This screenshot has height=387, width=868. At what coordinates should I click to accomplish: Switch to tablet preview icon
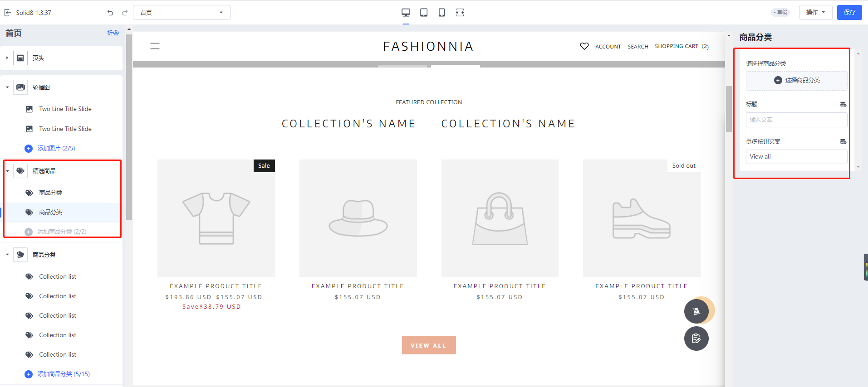coord(424,13)
